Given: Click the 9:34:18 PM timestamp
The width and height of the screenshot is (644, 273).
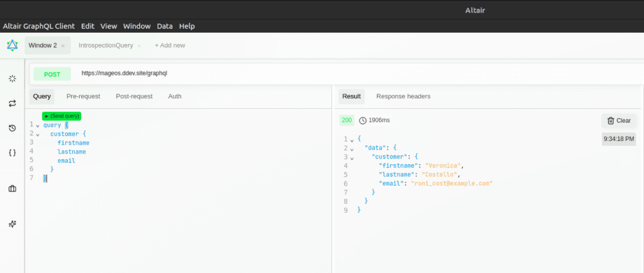Looking at the screenshot, I should 619,139.
